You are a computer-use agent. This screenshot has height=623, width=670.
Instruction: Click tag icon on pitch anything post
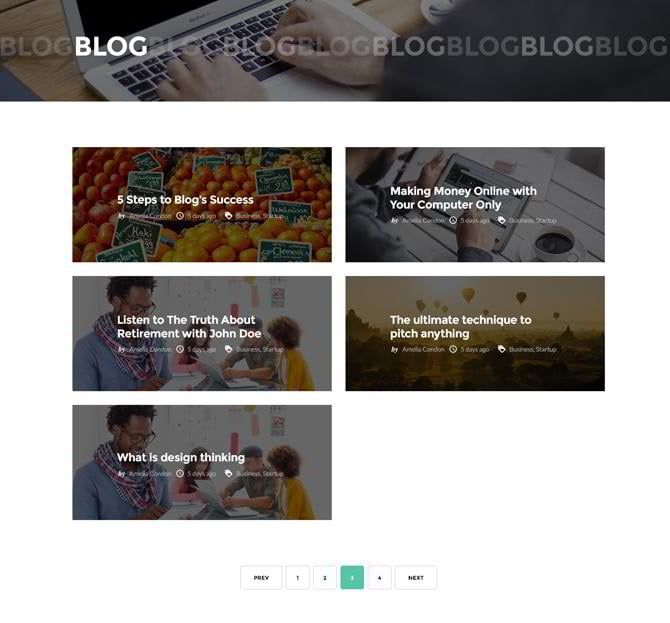(x=502, y=349)
